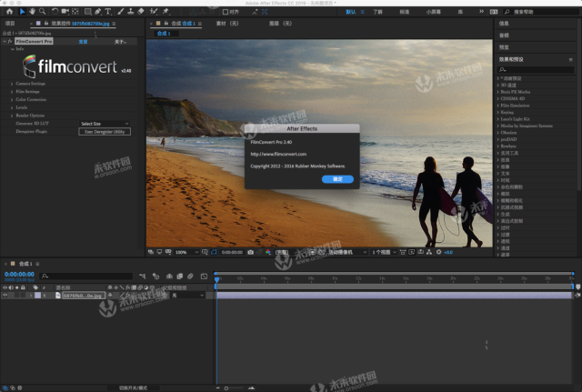
Task: Toggle lock on the effect controls panel
Action: tap(46, 24)
